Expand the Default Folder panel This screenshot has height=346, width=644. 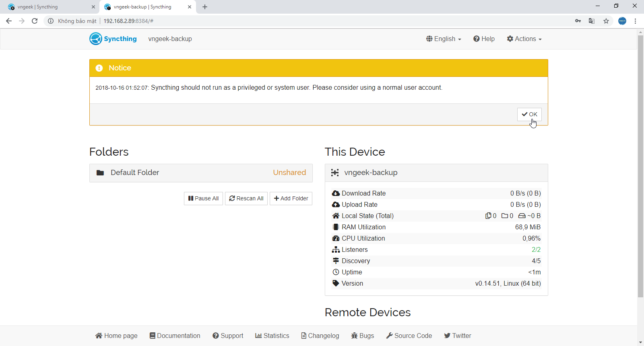pyautogui.click(x=201, y=173)
